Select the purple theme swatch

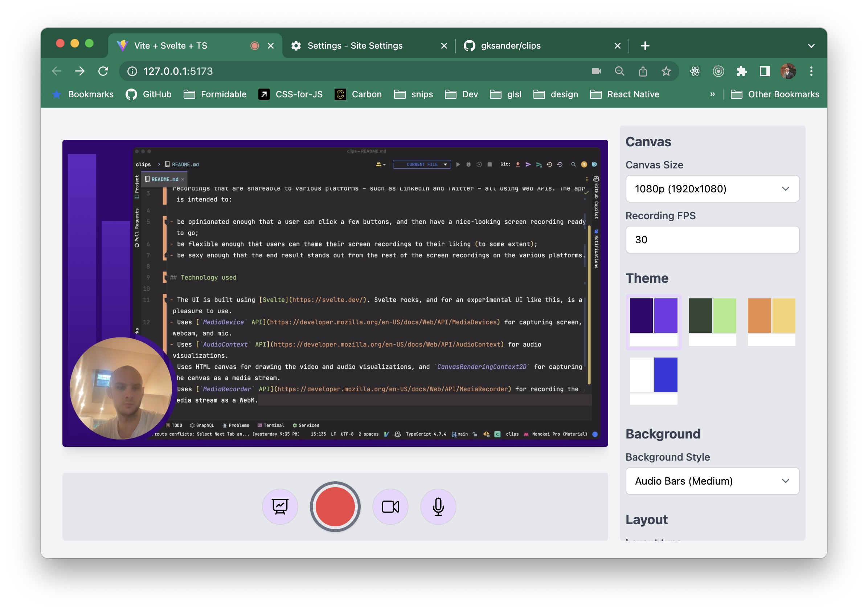pyautogui.click(x=653, y=321)
